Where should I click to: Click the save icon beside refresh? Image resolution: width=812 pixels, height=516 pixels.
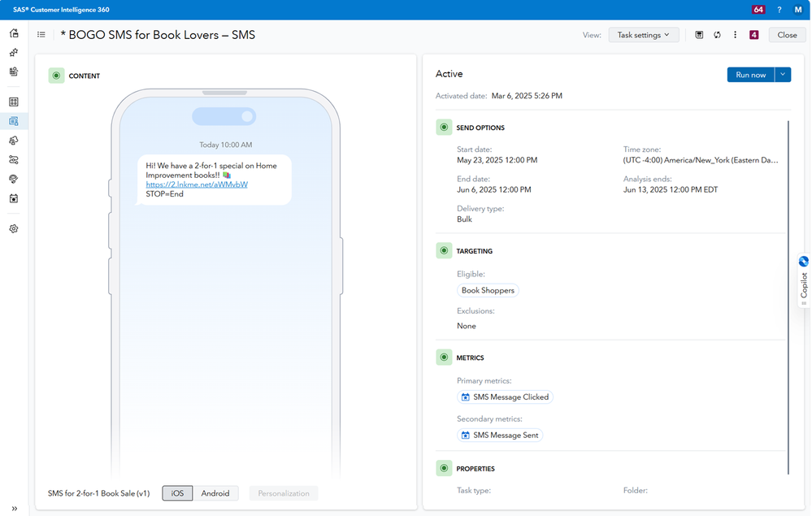coord(699,35)
